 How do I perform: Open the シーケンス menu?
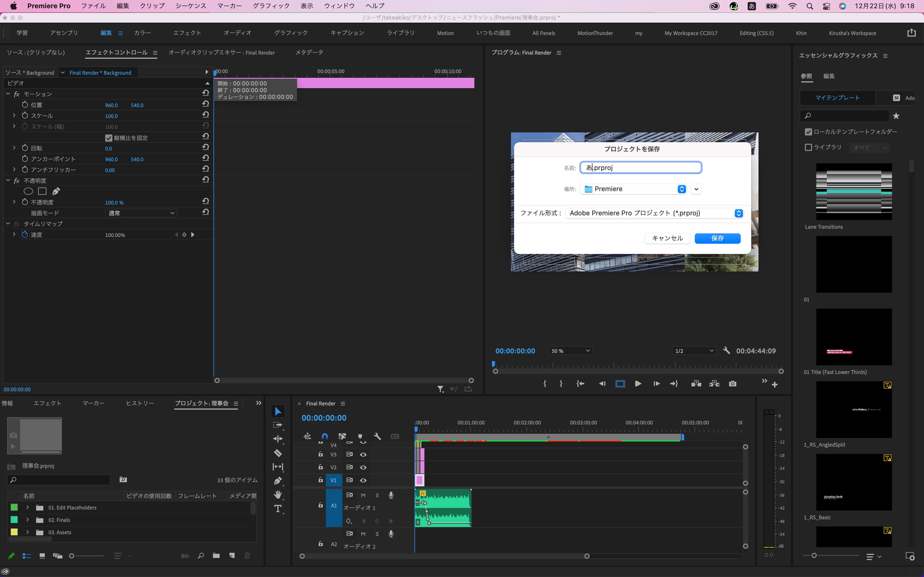coord(191,6)
